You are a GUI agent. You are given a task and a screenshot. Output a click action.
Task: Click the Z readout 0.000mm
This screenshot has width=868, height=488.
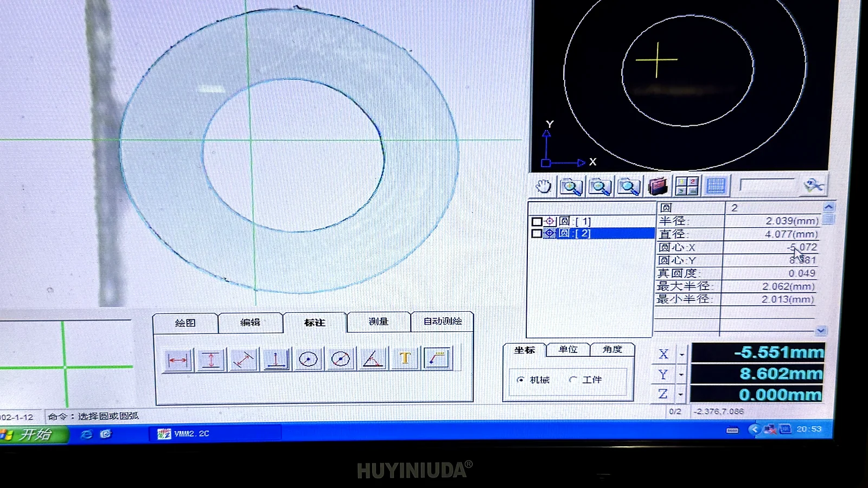click(757, 394)
